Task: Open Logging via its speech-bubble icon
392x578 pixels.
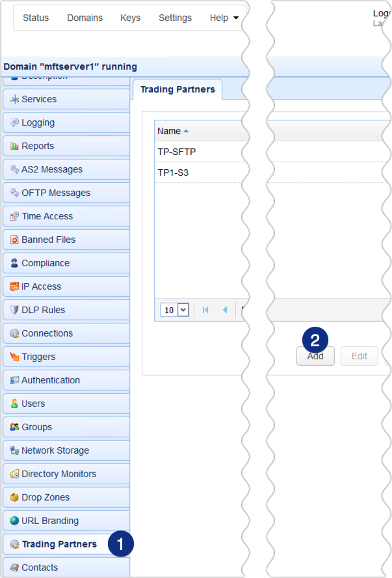Action: 14,123
